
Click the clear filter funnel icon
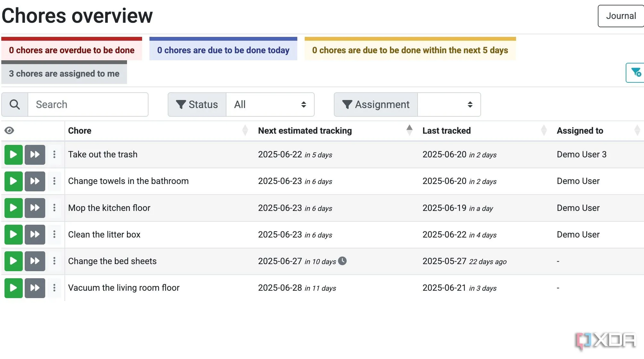pos(636,73)
